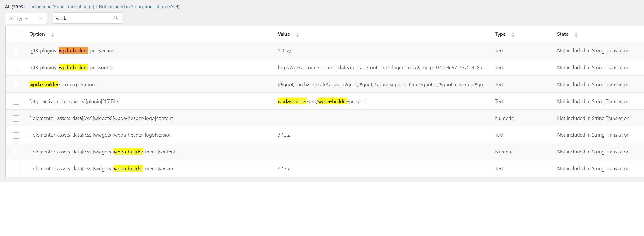Toggle the select-all header checkbox
This screenshot has width=644, height=236.
[16, 34]
